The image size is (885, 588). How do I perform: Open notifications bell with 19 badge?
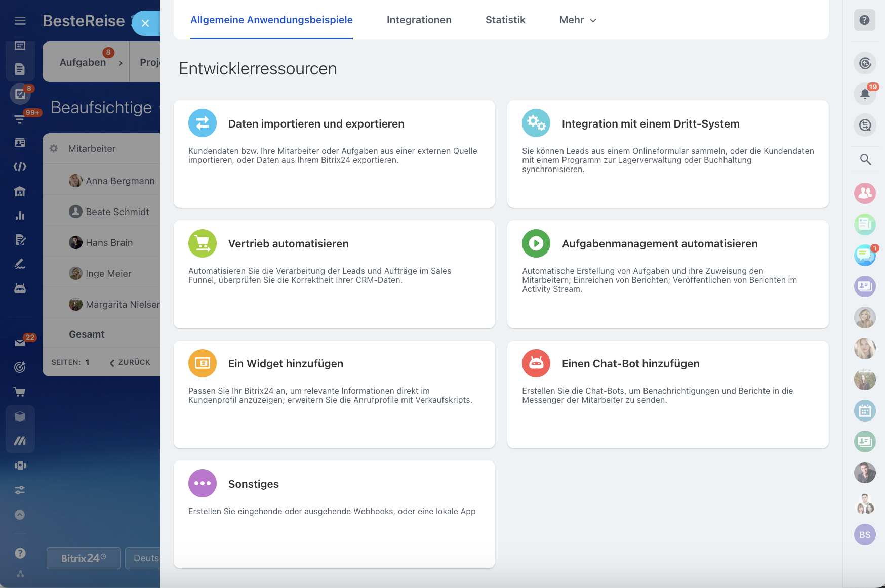pyautogui.click(x=865, y=94)
